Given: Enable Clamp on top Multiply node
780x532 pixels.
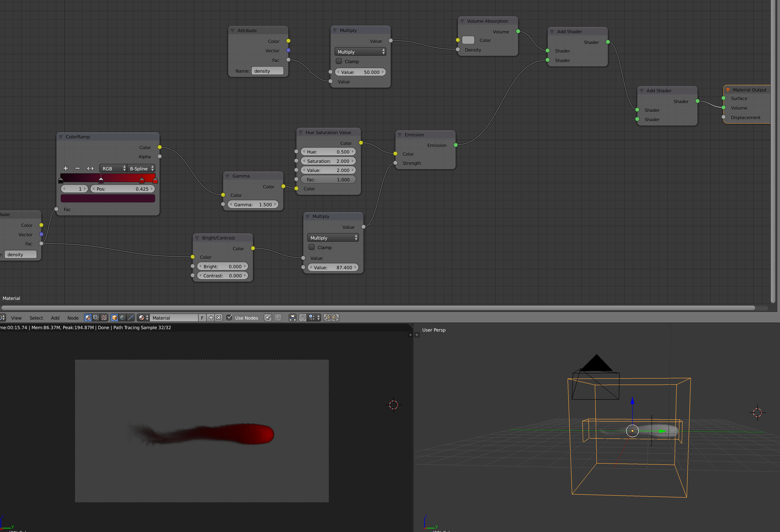Looking at the screenshot, I should (339, 61).
